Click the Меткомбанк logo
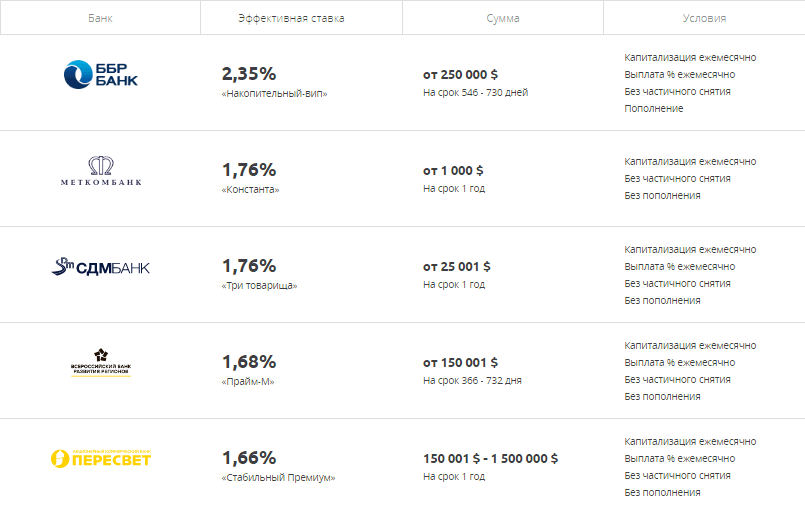This screenshot has width=805, height=513. tap(101, 170)
